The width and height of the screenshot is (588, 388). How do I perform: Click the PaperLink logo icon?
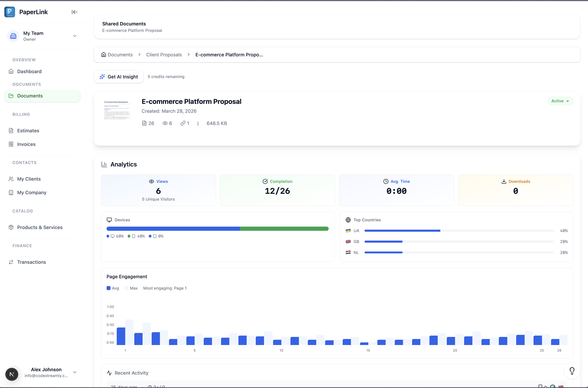[10, 12]
